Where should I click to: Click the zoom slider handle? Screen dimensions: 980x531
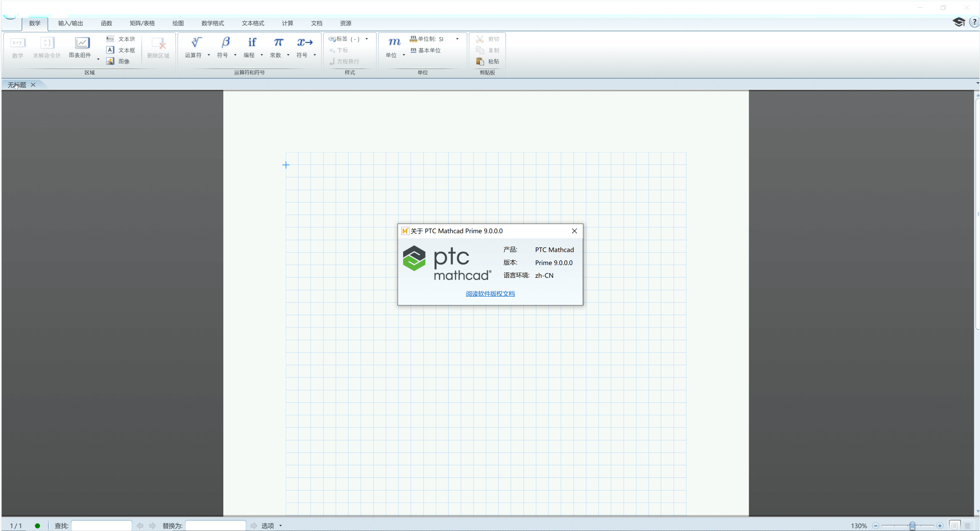coord(912,526)
